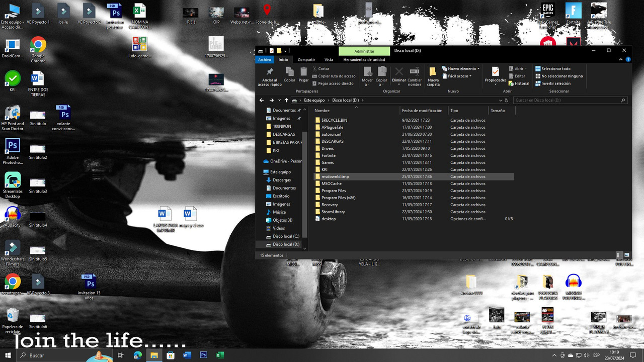Open address bar history dropdown arrow

tap(500, 100)
